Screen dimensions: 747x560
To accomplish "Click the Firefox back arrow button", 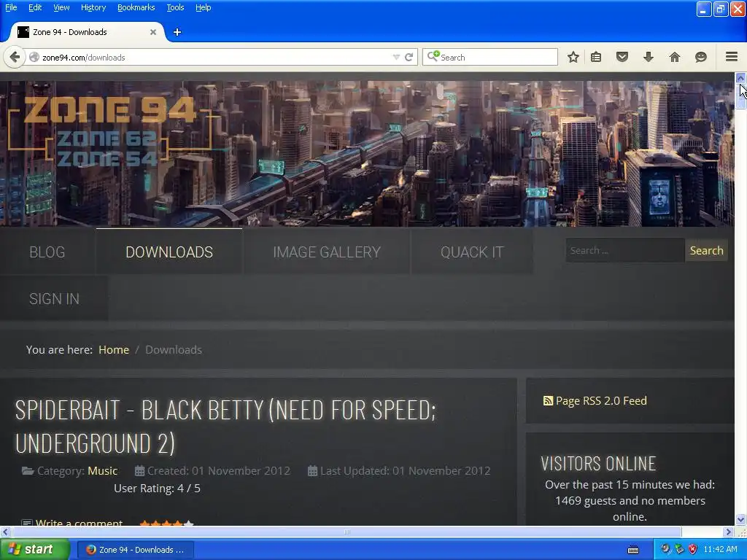I will [15, 57].
